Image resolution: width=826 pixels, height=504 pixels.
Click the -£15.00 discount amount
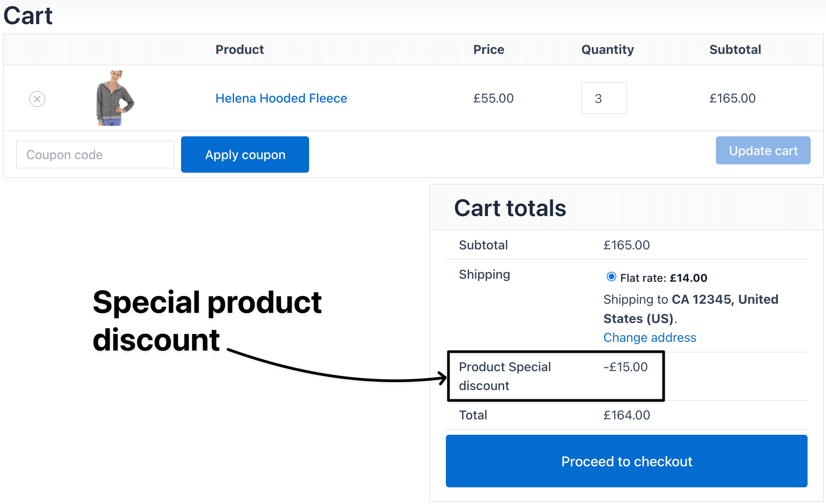[x=625, y=367]
